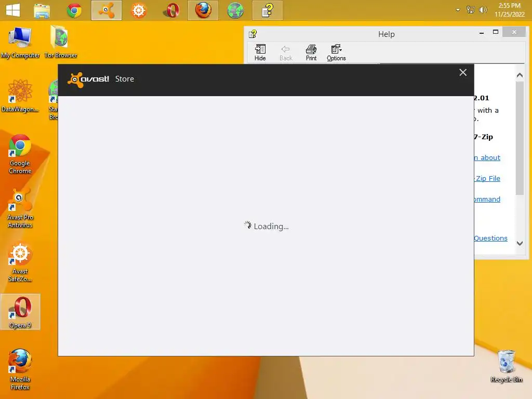Click the Help window scroll up arrow
This screenshot has height=399, width=532.
[520, 75]
